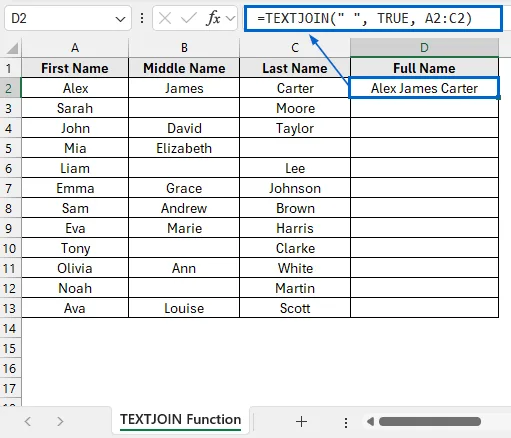Select row 5 header

click(10, 148)
